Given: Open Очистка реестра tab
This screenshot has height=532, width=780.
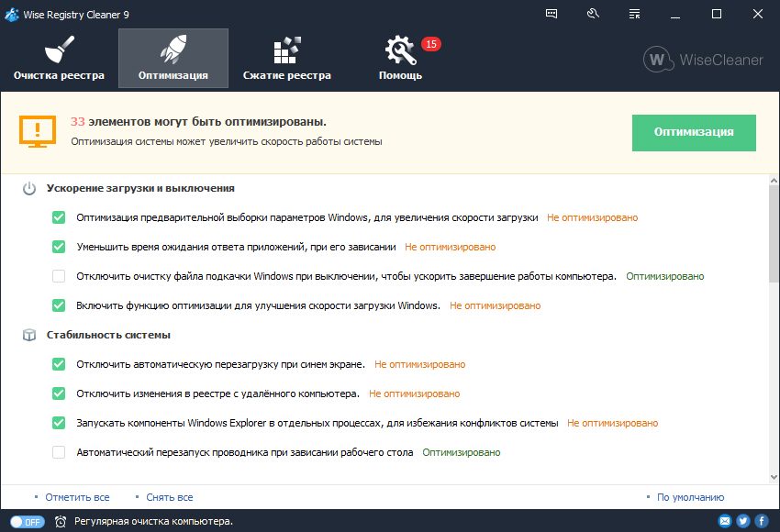Looking at the screenshot, I should (x=59, y=58).
